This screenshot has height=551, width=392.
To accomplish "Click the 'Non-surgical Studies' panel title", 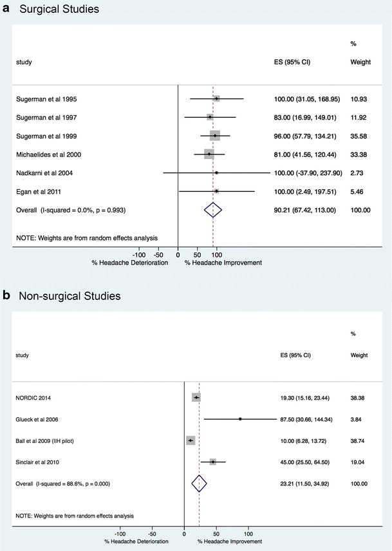I will pos(70,296).
